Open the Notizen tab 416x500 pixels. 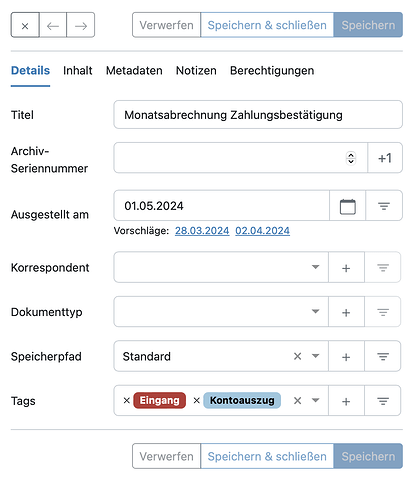click(x=196, y=71)
